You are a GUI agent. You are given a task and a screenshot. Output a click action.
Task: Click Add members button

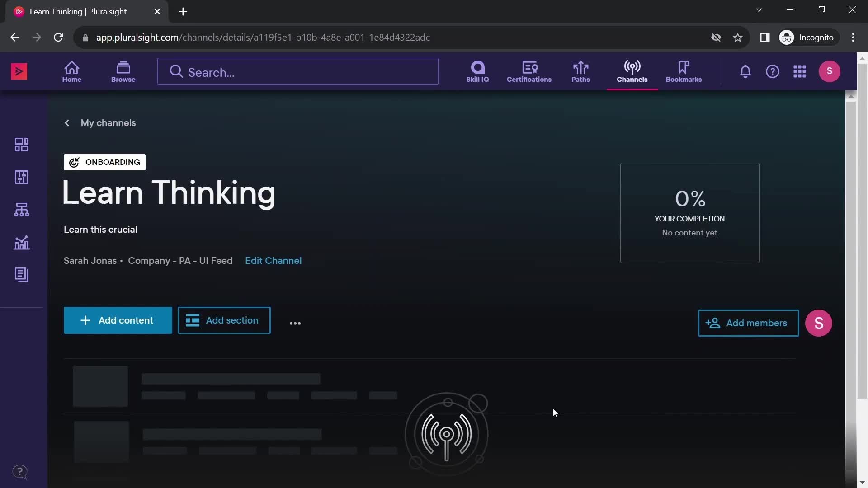(748, 322)
